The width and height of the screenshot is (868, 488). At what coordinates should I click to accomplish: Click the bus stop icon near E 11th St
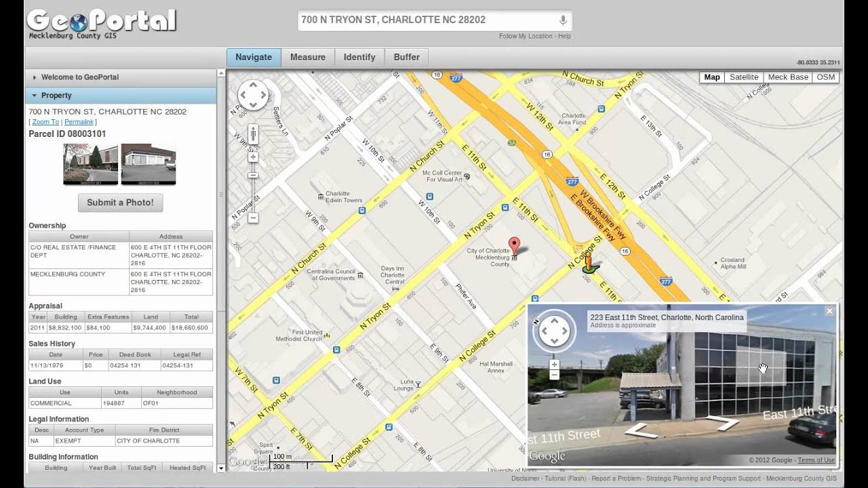505,207
